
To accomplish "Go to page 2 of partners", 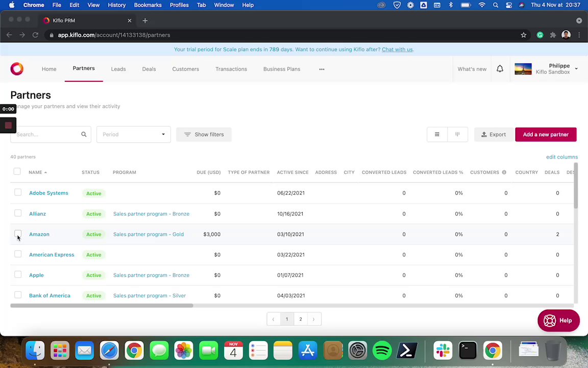I will tap(300, 319).
